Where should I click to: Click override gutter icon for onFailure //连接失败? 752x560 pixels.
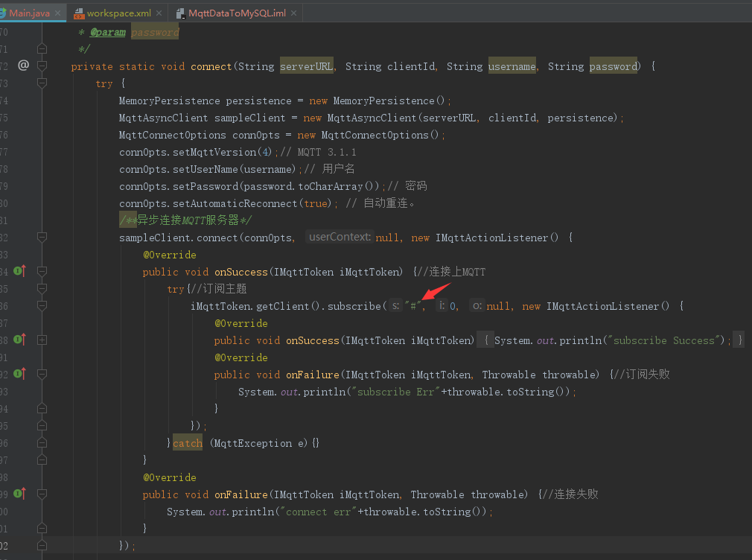tap(19, 494)
